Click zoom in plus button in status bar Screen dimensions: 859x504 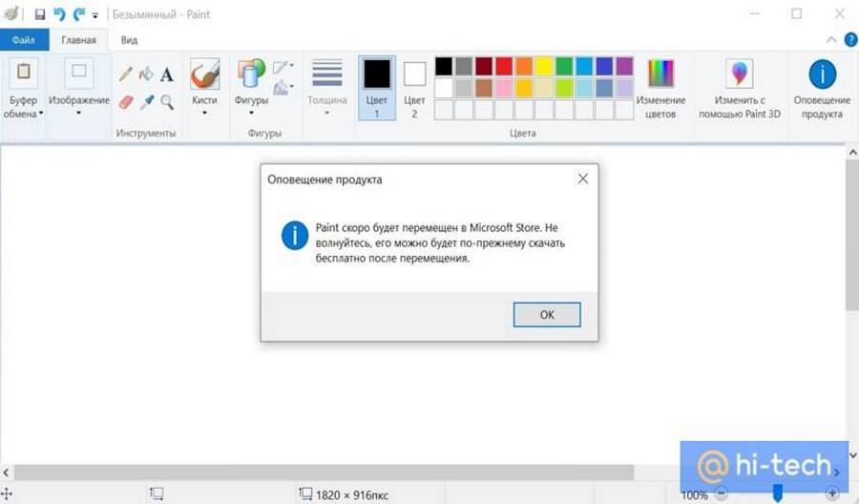(x=831, y=493)
